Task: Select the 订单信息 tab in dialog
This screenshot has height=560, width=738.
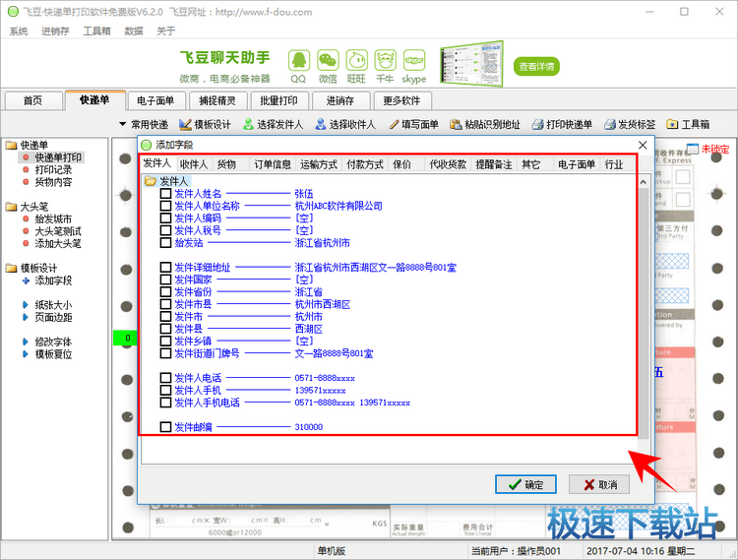Action: tap(272, 164)
